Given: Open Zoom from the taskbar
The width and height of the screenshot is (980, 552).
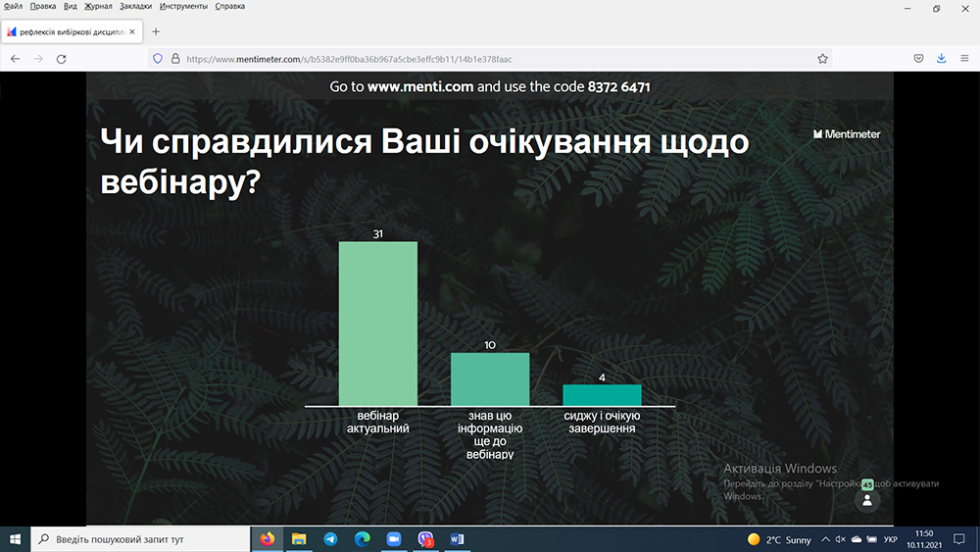Looking at the screenshot, I should [394, 539].
